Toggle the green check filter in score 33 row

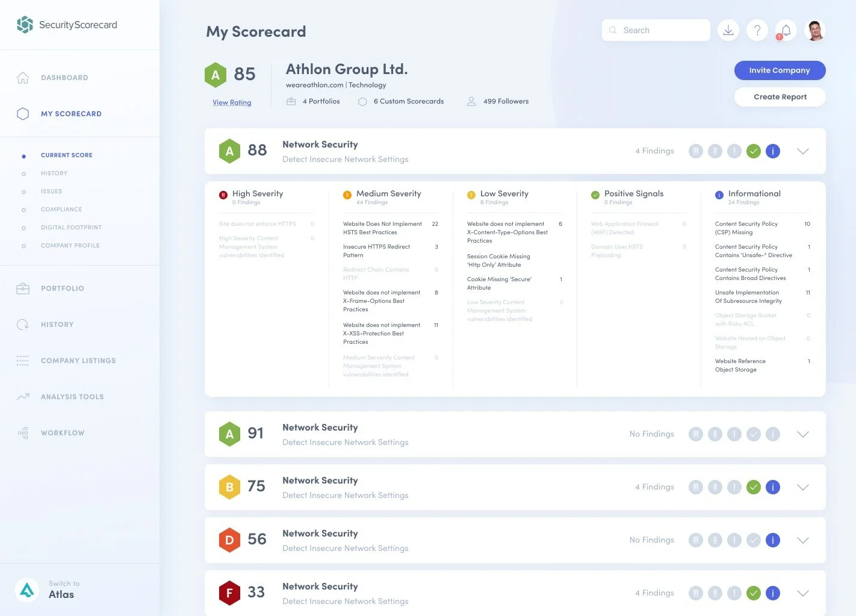(754, 593)
